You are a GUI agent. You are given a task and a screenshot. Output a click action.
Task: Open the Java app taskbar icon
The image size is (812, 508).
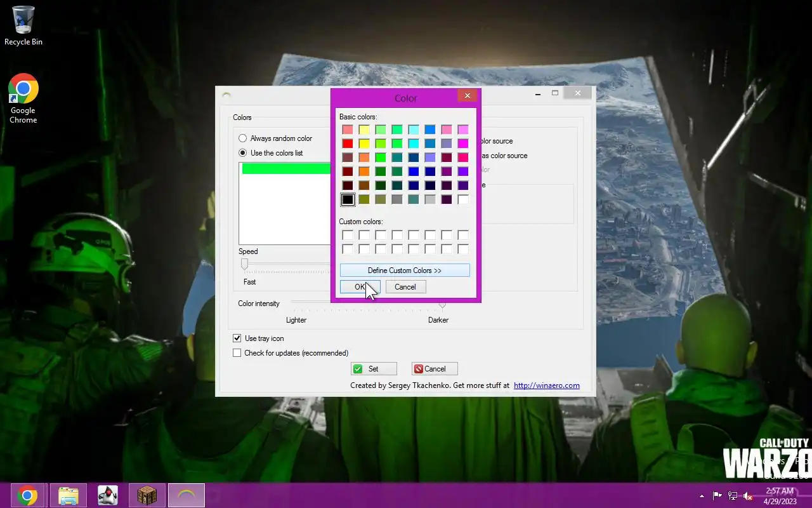pyautogui.click(x=107, y=495)
